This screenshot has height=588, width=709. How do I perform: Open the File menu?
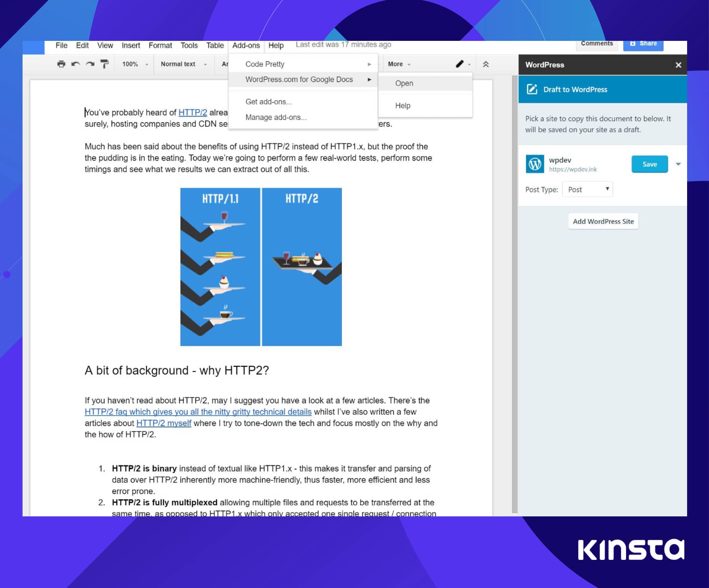click(61, 45)
